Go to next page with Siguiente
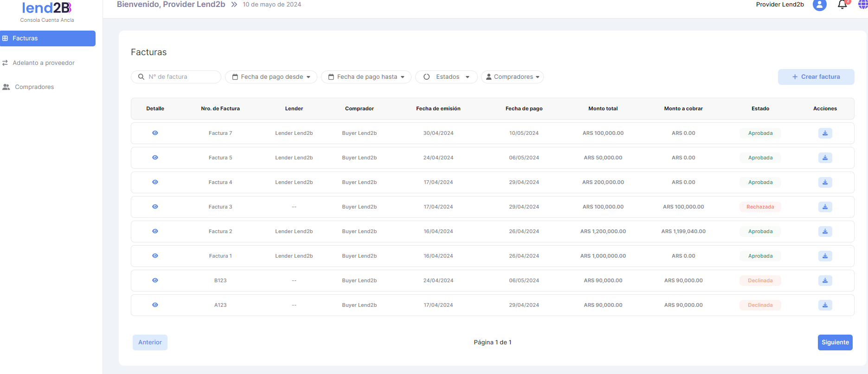868x374 pixels. (x=835, y=342)
